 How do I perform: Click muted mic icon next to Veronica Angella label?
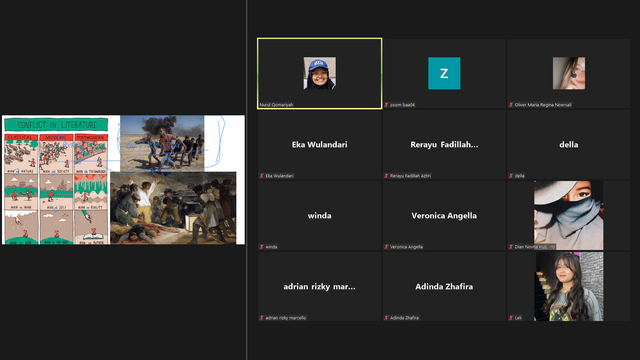pyautogui.click(x=386, y=247)
